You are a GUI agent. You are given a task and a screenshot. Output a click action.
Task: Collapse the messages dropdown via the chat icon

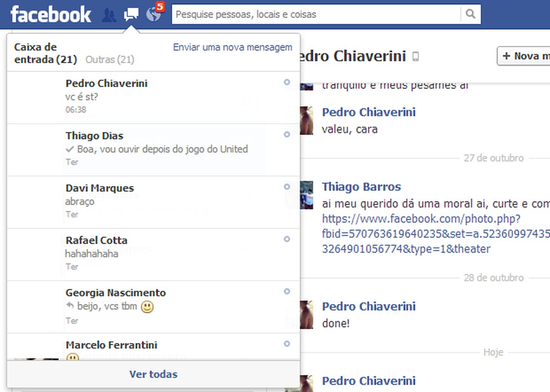(131, 14)
